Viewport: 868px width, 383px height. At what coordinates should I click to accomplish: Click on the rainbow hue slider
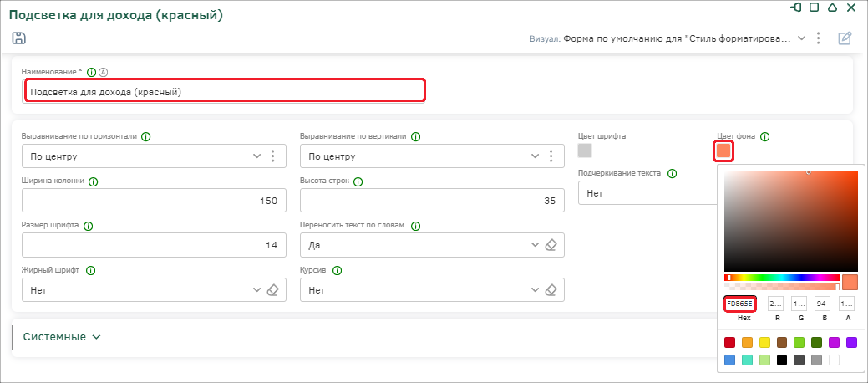coord(782,278)
